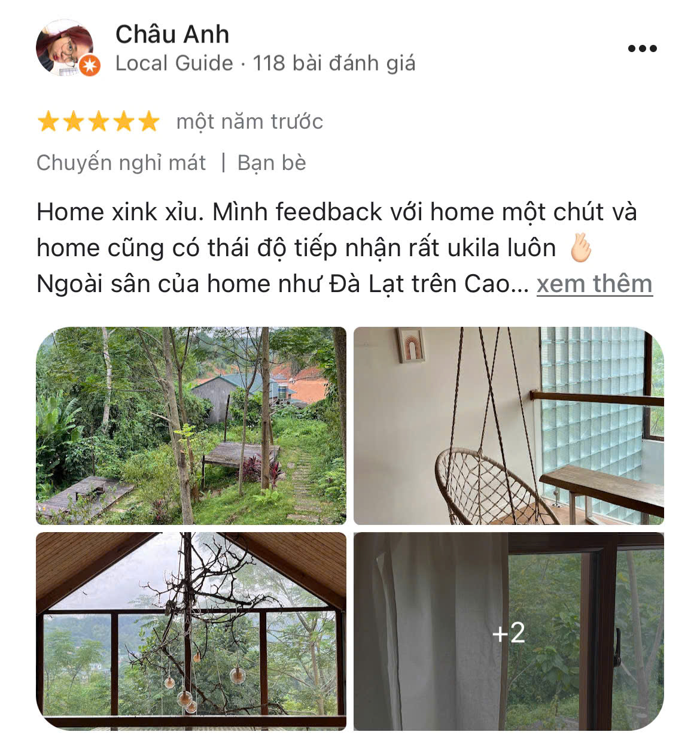The width and height of the screenshot is (700, 750).
Task: Tap the orange Local Guide star badge
Action: [x=90, y=65]
